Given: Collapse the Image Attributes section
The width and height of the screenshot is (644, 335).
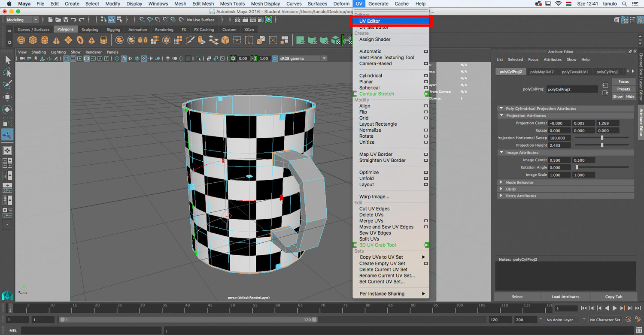Looking at the screenshot, I should point(501,153).
